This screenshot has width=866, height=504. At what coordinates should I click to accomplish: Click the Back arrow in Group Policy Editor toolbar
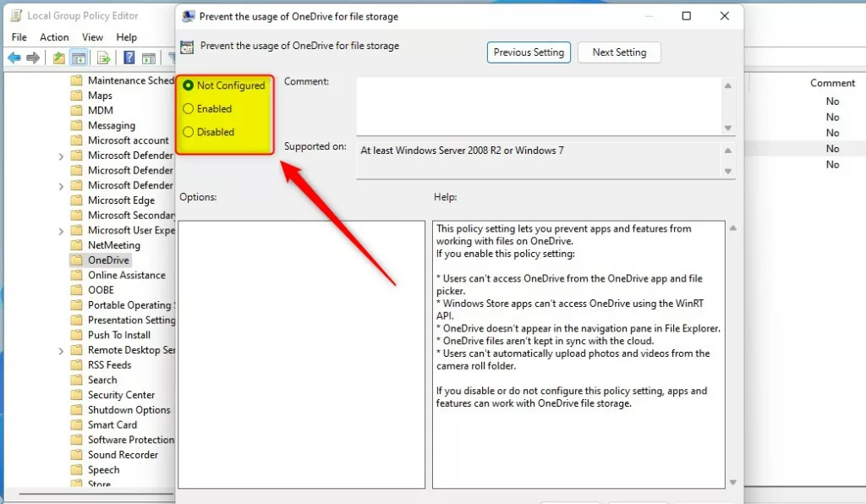coord(14,58)
